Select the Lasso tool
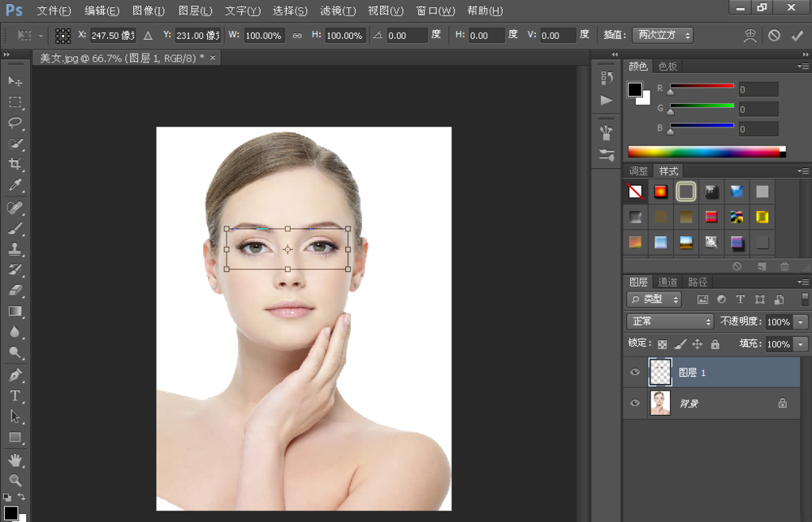This screenshot has width=812, height=522. point(12,123)
